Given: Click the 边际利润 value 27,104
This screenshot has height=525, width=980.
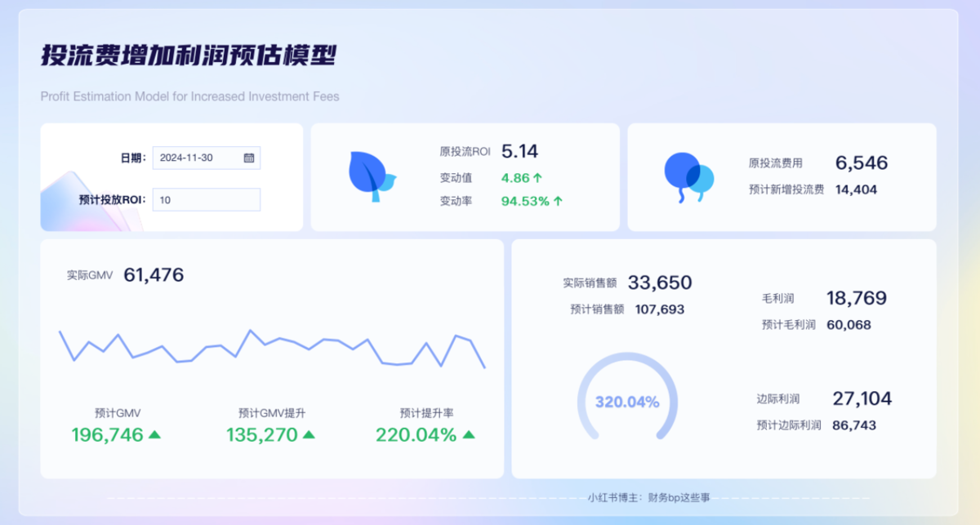Looking at the screenshot, I should coord(862,398).
